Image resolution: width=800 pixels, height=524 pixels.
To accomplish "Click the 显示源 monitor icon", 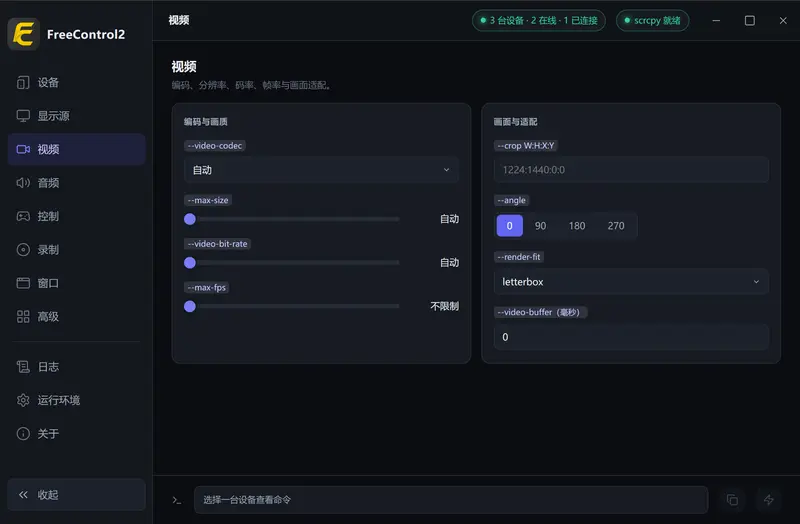I will (x=23, y=116).
